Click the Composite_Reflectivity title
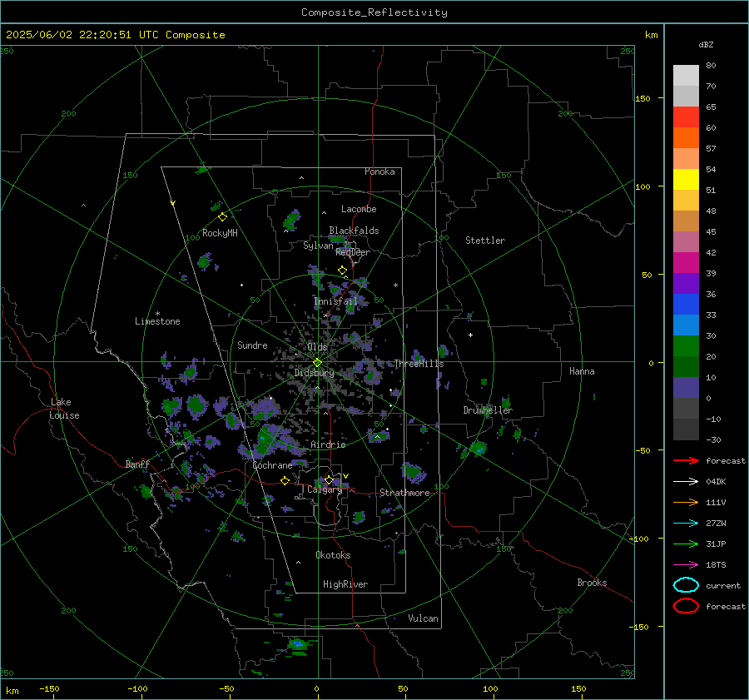Viewport: 749px width, 700px height. pyautogui.click(x=374, y=12)
